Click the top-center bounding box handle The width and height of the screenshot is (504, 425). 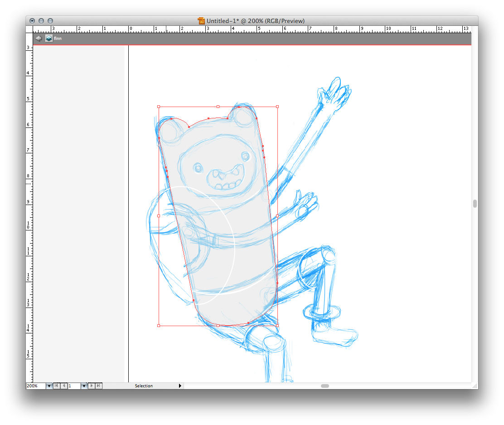point(218,107)
